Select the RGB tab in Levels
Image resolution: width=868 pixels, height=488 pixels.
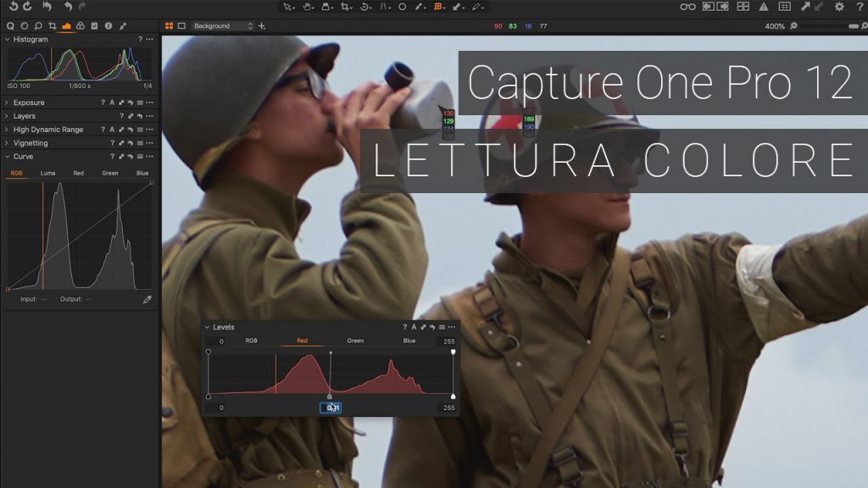(x=251, y=341)
